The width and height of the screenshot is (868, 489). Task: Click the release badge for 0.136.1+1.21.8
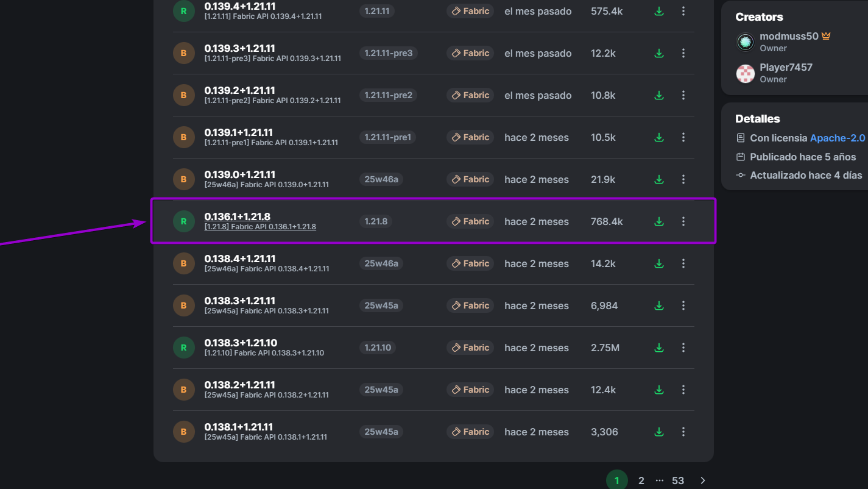[183, 221]
